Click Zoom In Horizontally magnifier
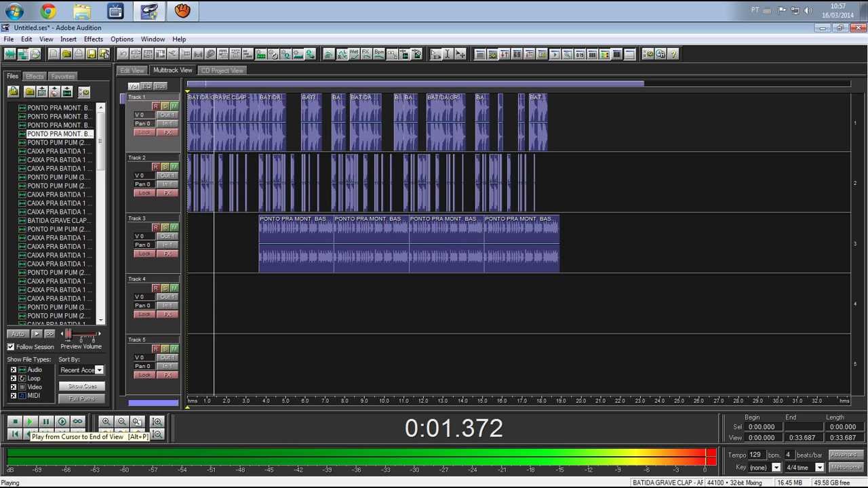The height and width of the screenshot is (488, 868). click(x=106, y=422)
